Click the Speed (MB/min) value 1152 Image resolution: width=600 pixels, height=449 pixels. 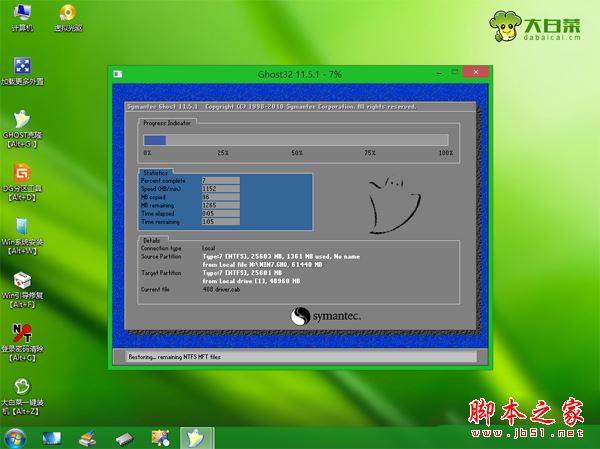coord(221,189)
